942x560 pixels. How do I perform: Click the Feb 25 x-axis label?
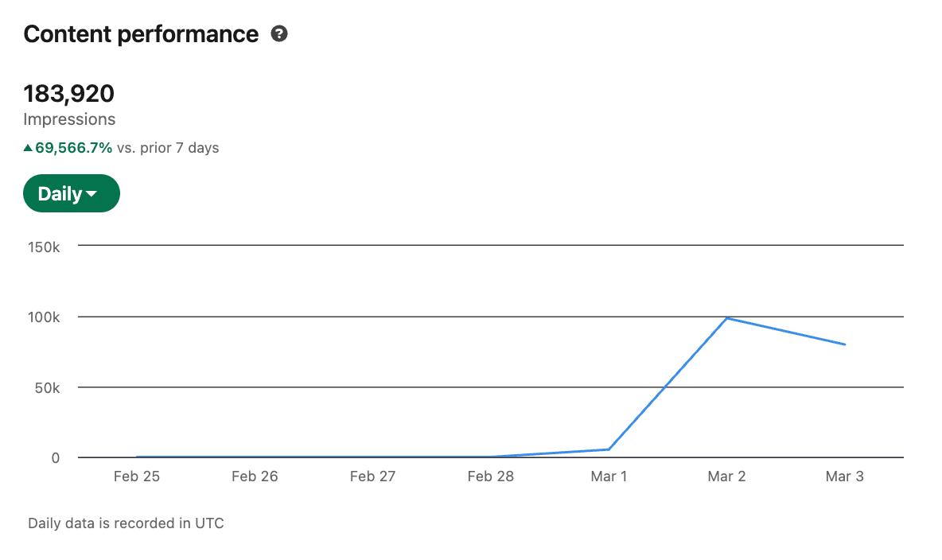[x=137, y=476]
